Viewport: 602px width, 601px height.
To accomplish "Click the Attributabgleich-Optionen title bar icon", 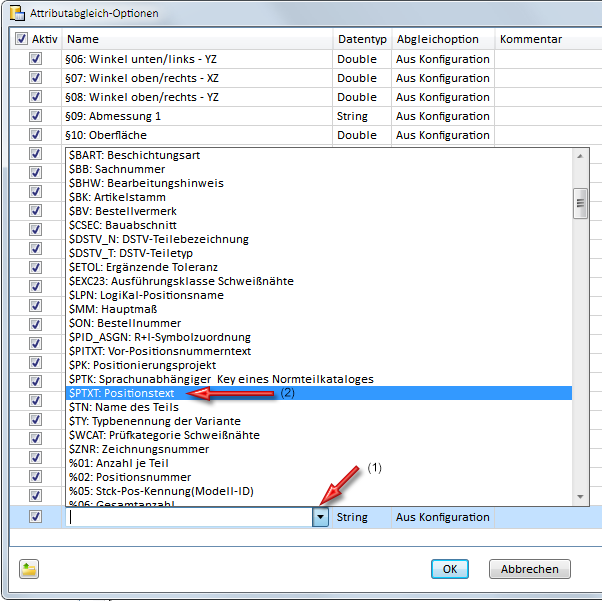I will 17,13.
